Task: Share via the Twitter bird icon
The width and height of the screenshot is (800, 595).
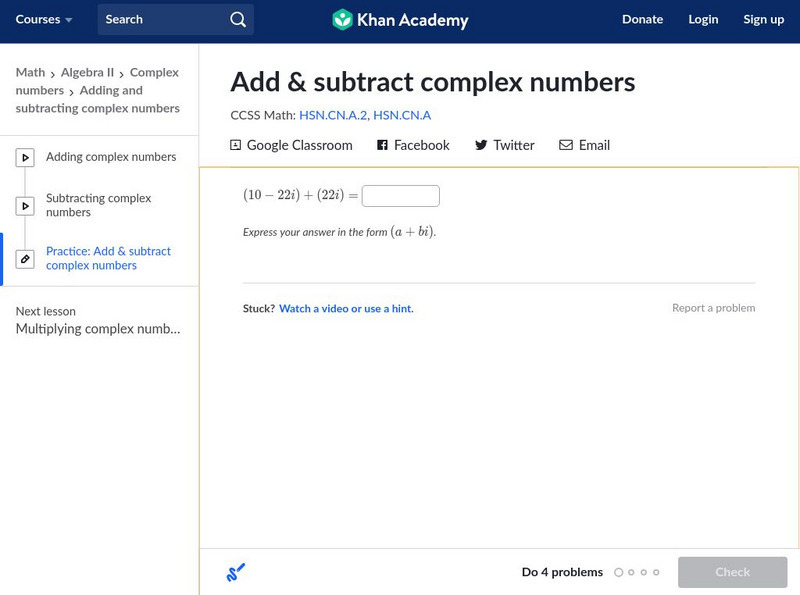Action: [x=481, y=145]
